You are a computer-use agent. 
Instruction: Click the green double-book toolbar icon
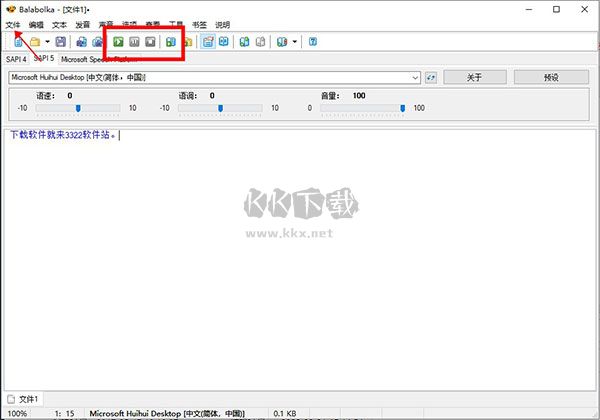pos(244,42)
